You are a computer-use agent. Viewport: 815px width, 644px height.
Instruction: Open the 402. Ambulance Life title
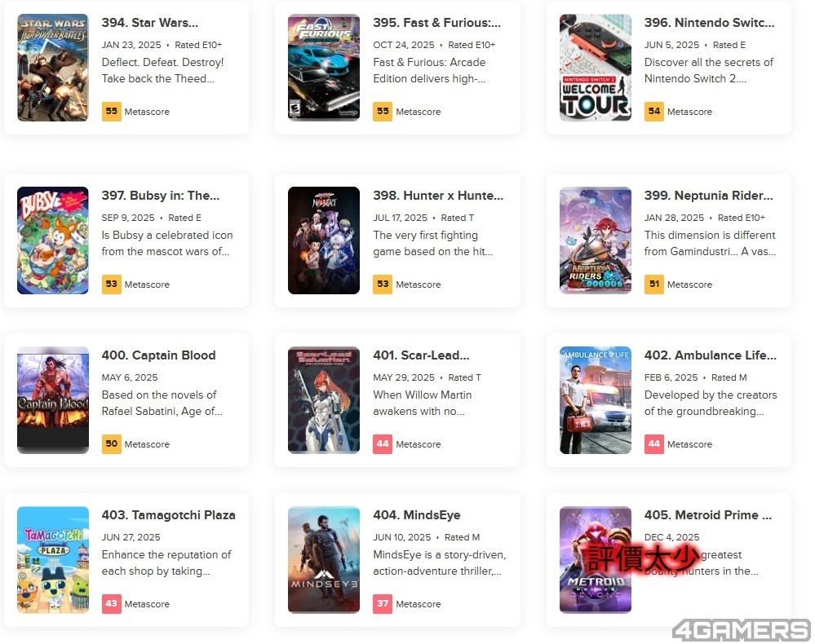pyautogui.click(x=710, y=355)
